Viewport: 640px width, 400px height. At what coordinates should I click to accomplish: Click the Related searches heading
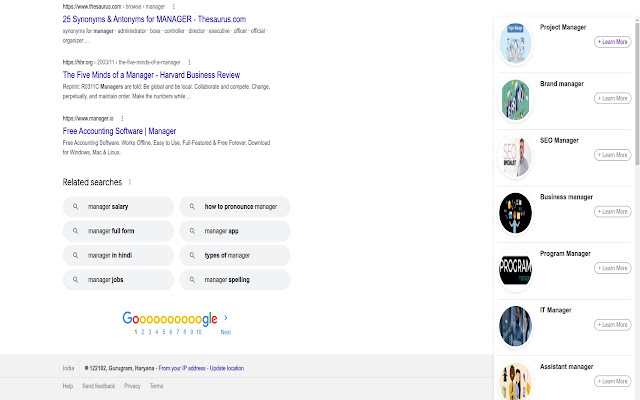pyautogui.click(x=92, y=182)
